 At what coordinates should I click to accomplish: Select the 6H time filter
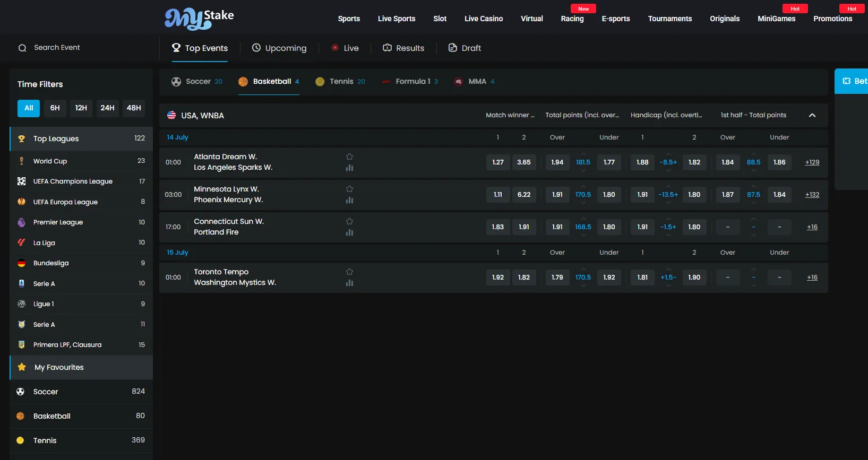(55, 108)
